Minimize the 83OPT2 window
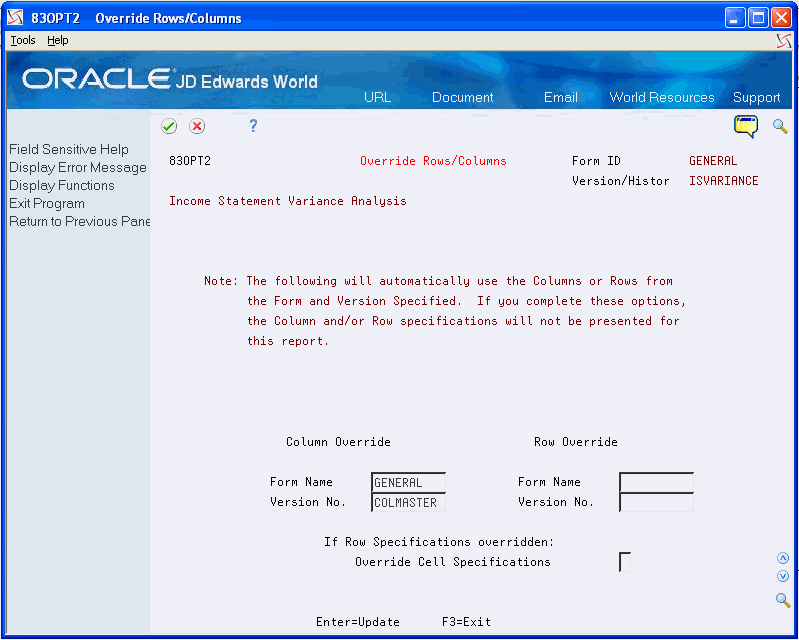Screen dimensions: 799x640 734,18
